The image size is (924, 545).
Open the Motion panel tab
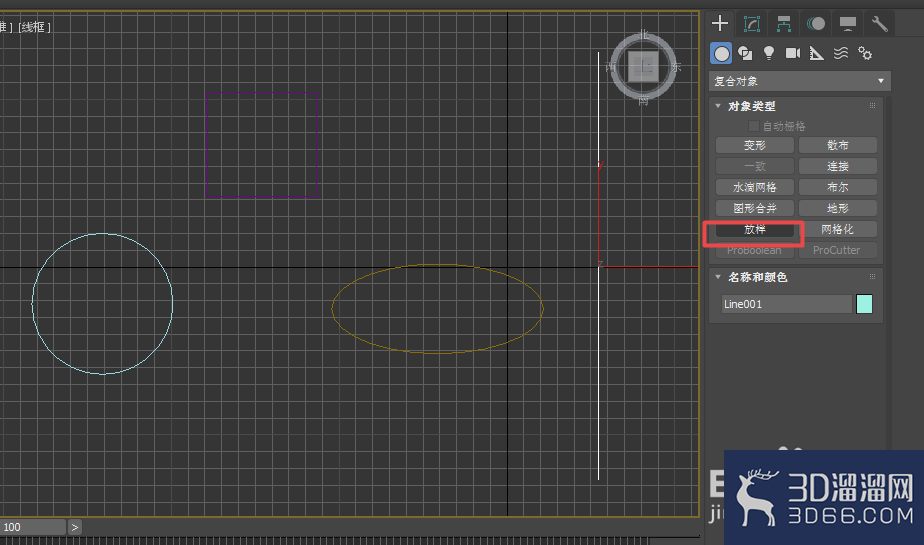(x=816, y=24)
